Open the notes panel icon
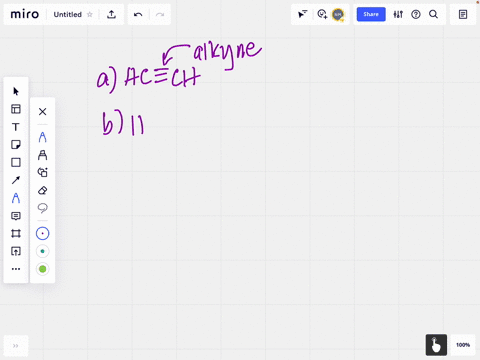 (463, 14)
